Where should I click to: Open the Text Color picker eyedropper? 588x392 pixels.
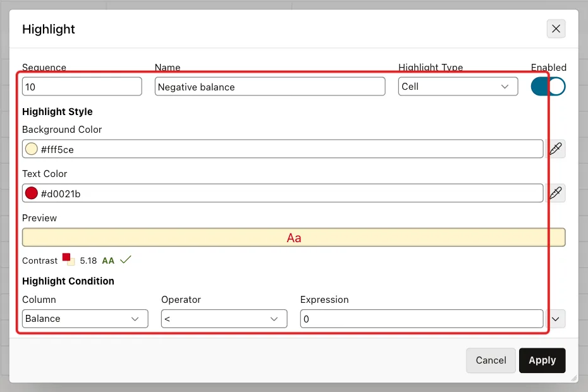point(556,193)
